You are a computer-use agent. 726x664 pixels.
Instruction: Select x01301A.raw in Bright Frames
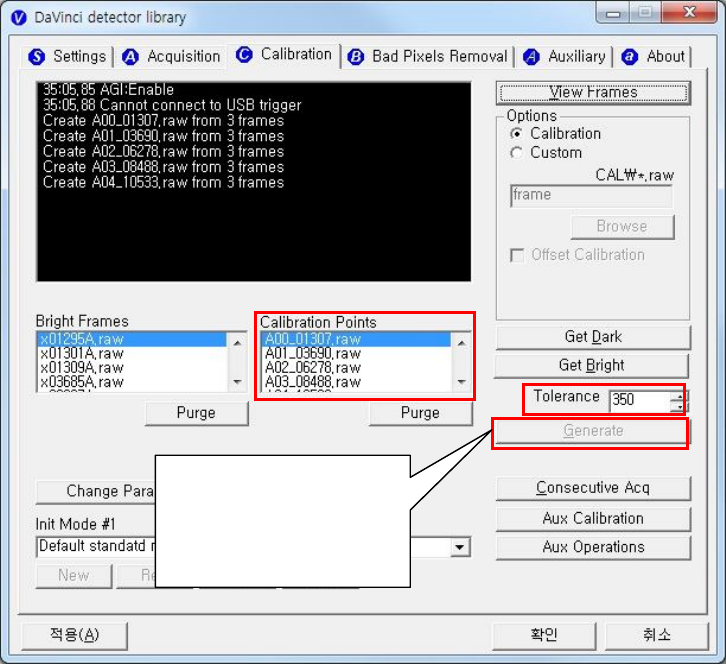132,354
